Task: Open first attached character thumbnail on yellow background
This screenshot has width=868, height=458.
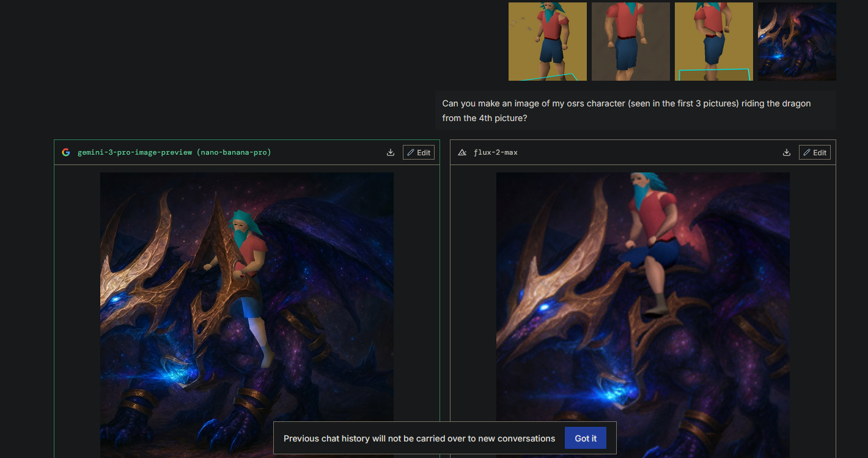Action: pyautogui.click(x=548, y=42)
